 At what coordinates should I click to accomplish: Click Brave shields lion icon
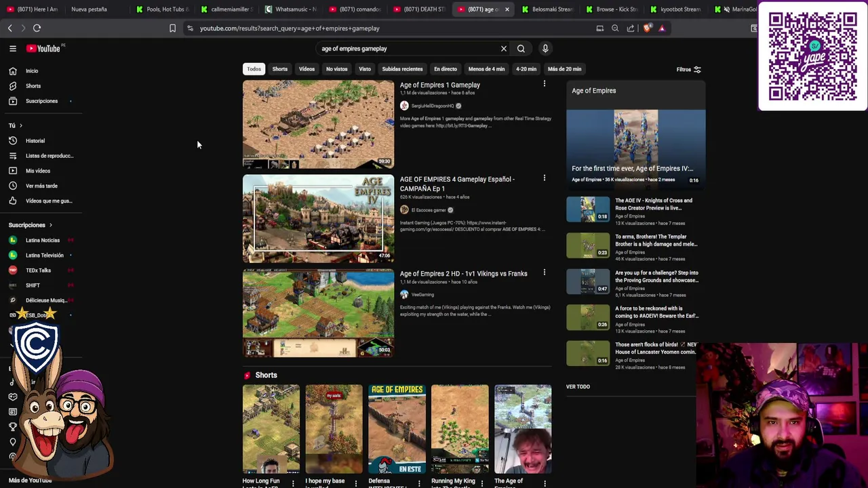coord(647,28)
